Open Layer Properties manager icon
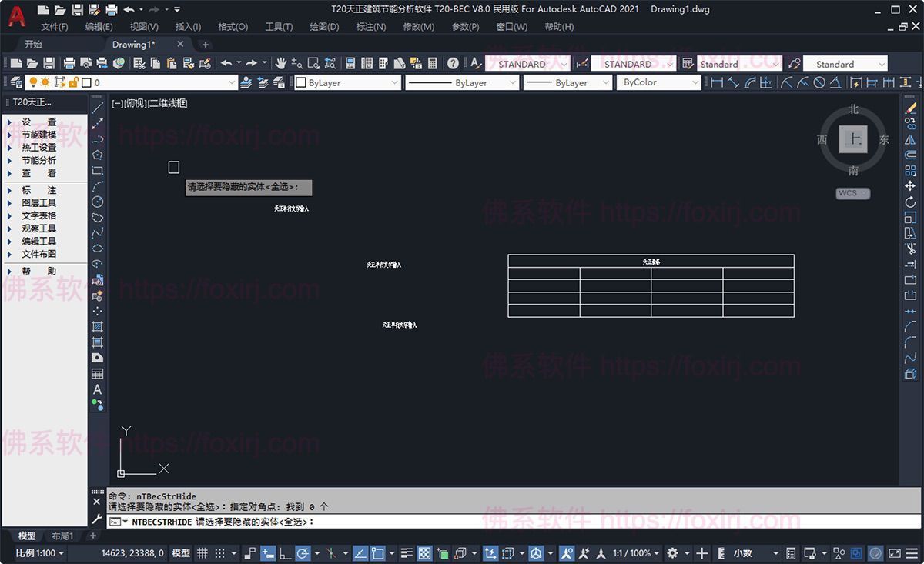924x564 pixels. tap(17, 82)
